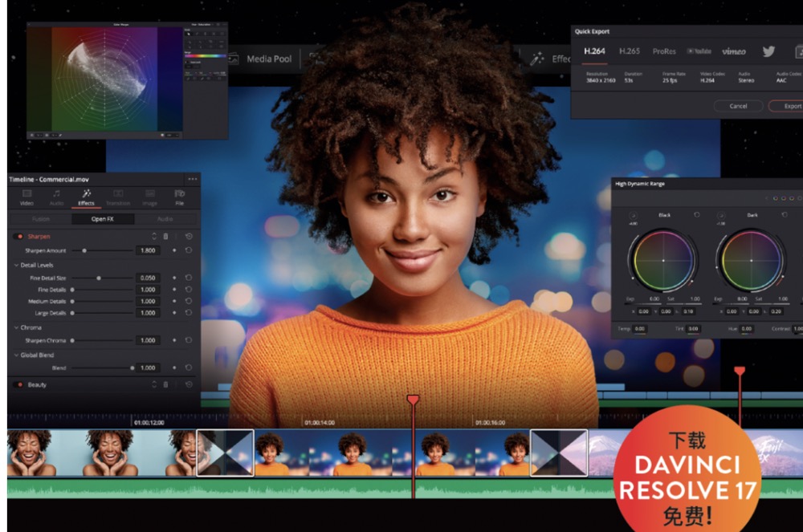Open the Video inspector tab icon
803x532 pixels.
(x=26, y=197)
